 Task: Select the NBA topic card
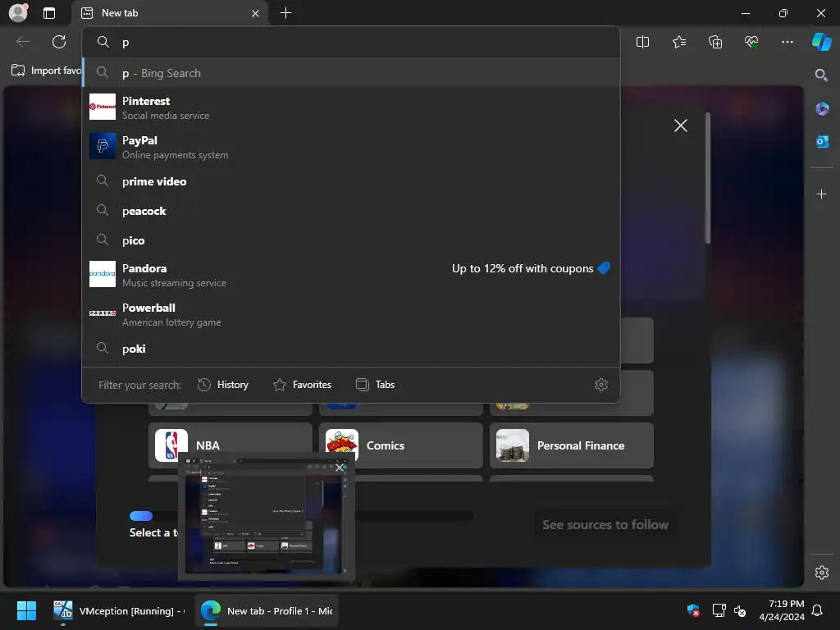(x=231, y=445)
